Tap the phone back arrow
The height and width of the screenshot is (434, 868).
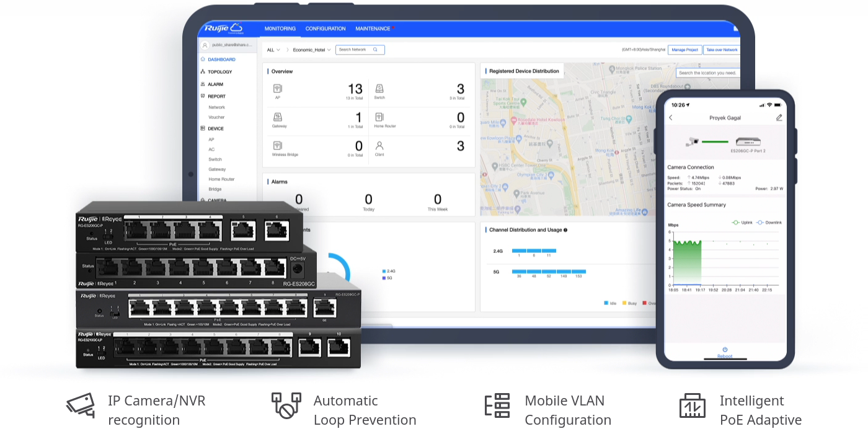tap(671, 118)
